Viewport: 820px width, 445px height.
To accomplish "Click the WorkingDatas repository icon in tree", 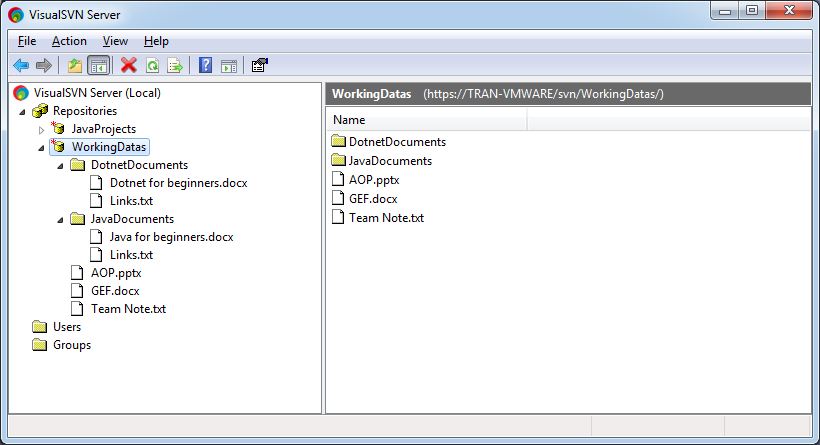I will click(58, 146).
